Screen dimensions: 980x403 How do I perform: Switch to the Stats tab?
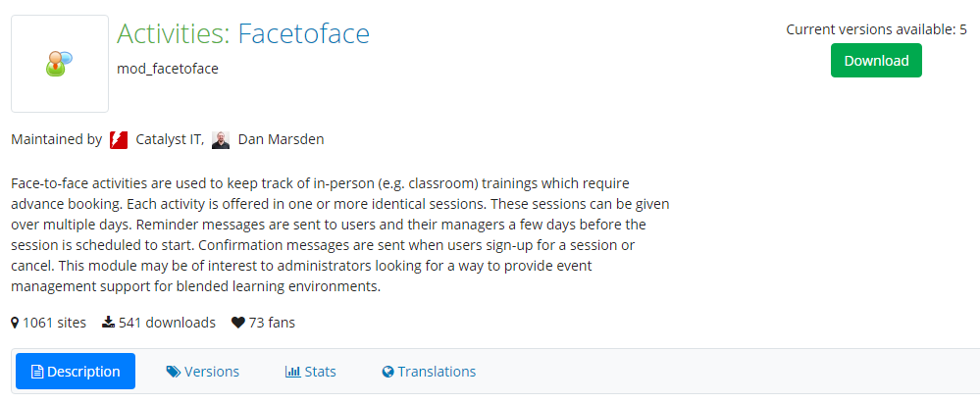(x=311, y=372)
